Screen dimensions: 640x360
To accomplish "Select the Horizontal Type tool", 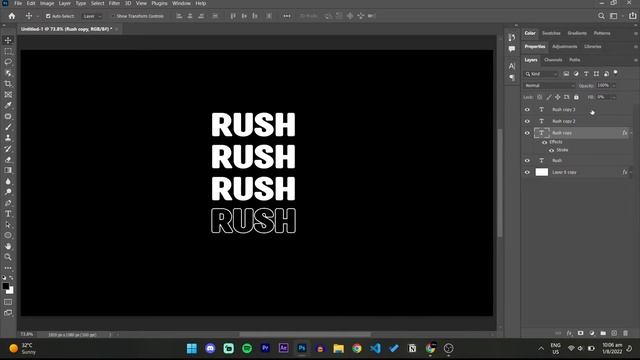I will tap(8, 213).
